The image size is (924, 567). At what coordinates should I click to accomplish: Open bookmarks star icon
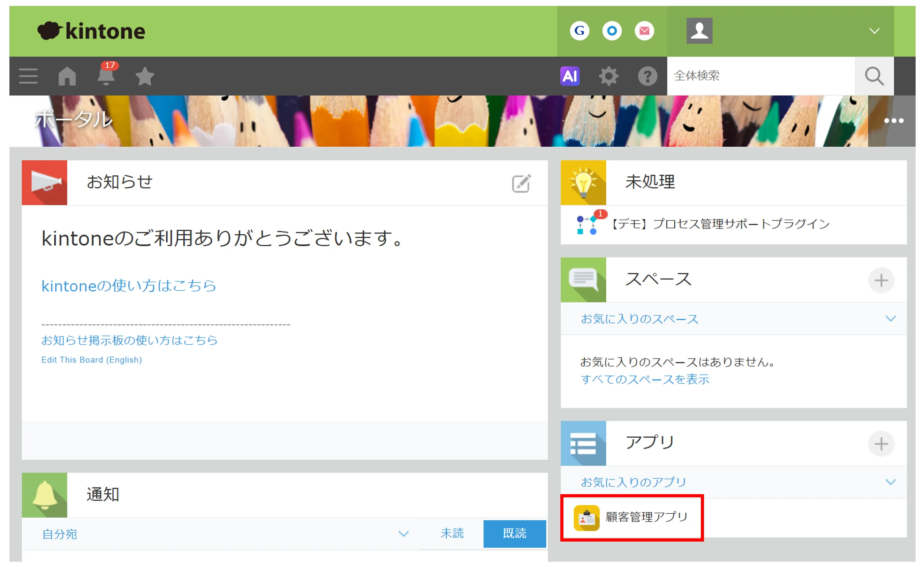point(145,76)
